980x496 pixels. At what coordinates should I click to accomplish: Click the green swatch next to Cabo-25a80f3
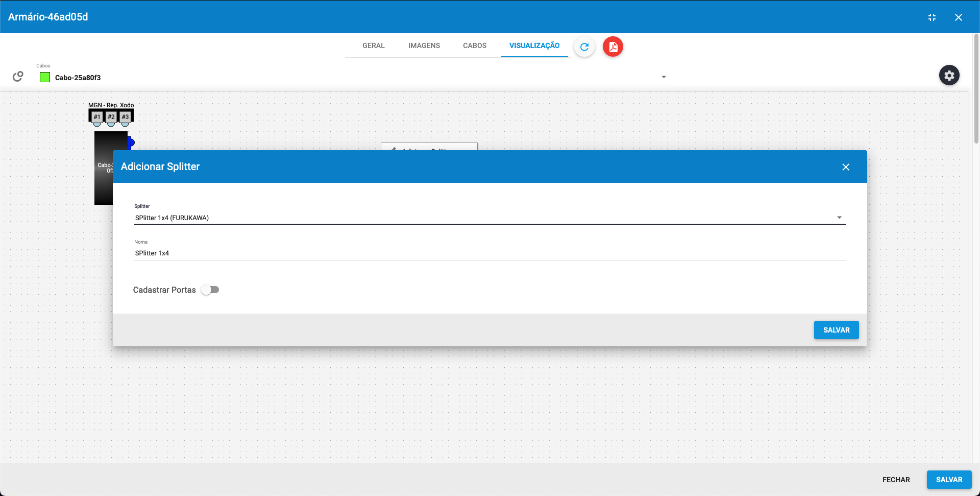coord(45,77)
